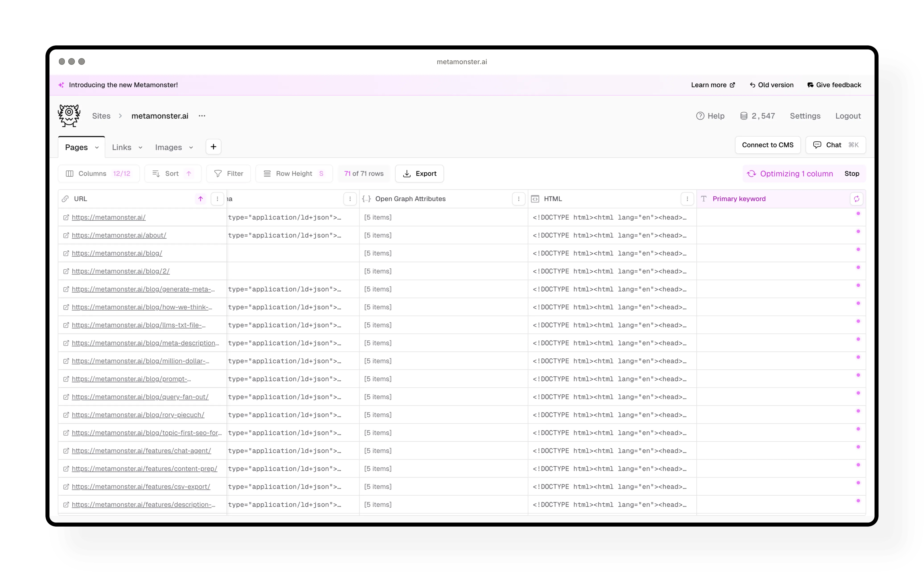924x572 pixels.
Task: Open external link icon for the about page row
Action: [x=66, y=235]
